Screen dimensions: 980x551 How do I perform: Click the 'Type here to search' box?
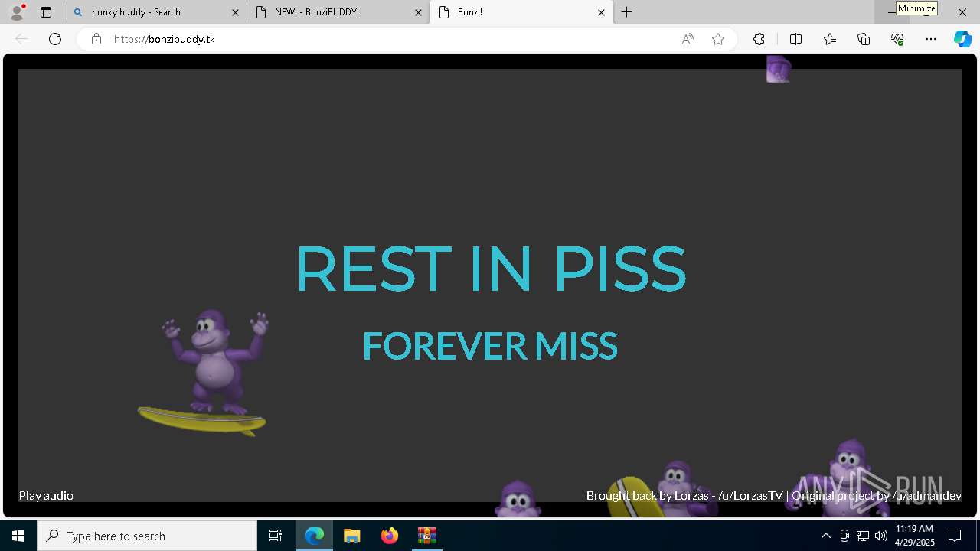(147, 536)
